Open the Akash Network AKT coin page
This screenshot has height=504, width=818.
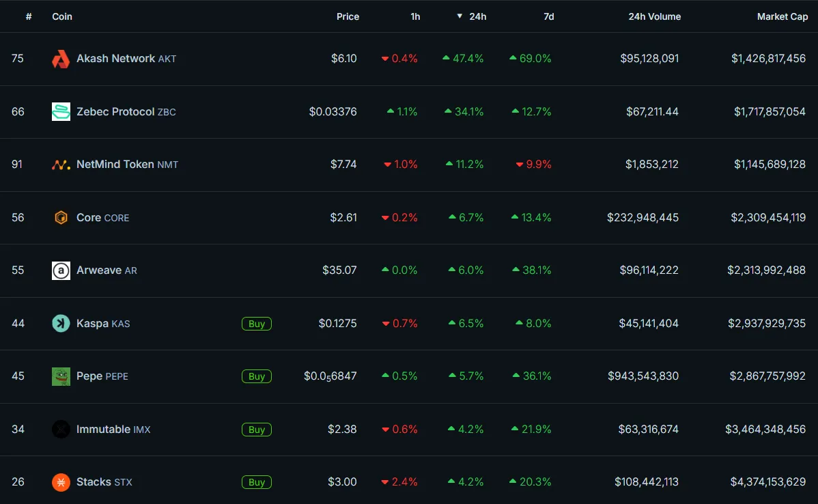(126, 59)
